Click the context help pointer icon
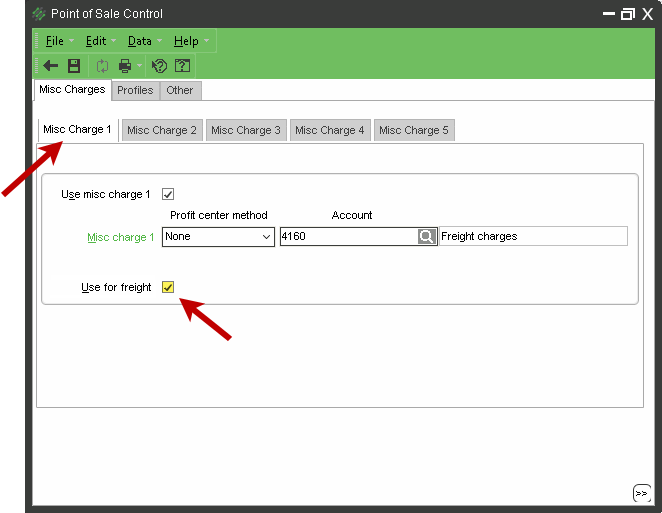This screenshot has height=513, width=662. (x=159, y=66)
